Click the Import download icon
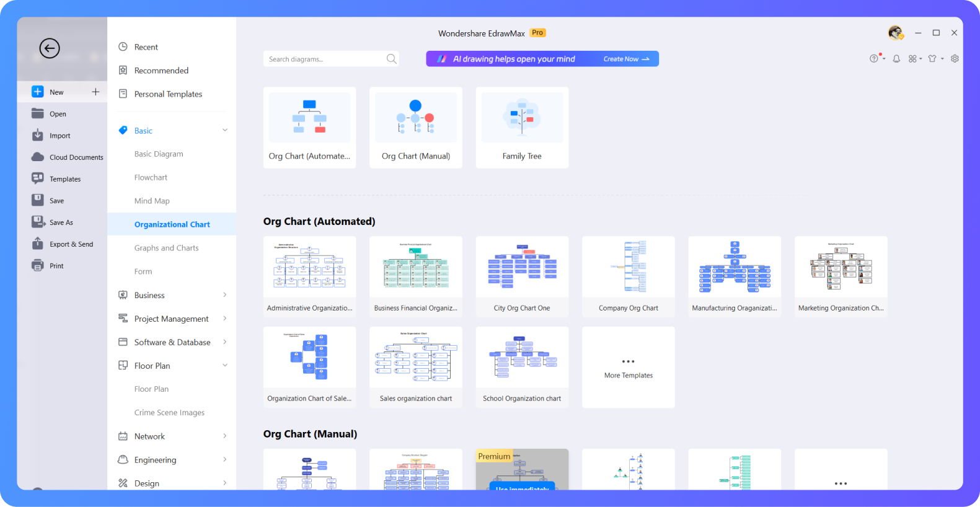 [x=38, y=135]
